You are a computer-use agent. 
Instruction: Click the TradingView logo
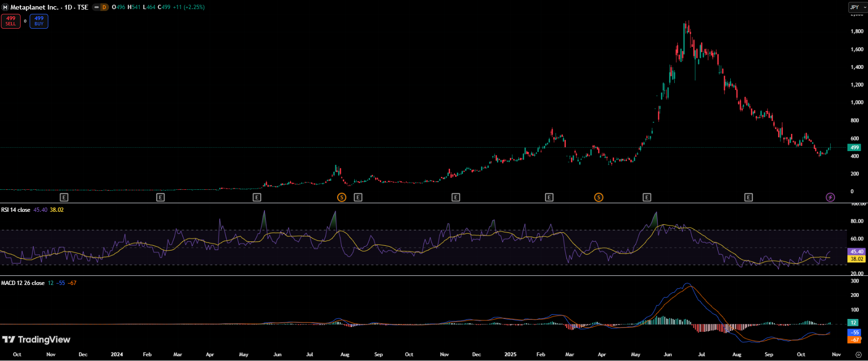[36, 339]
